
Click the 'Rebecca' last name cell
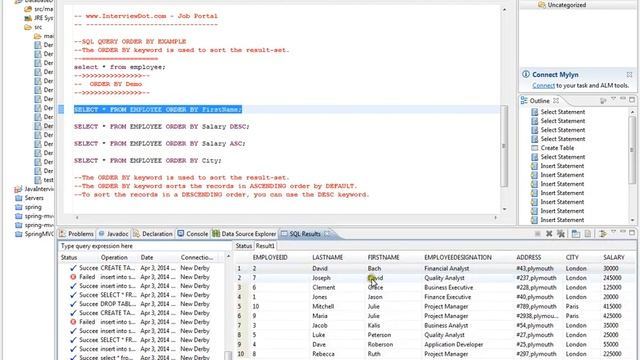323,354
